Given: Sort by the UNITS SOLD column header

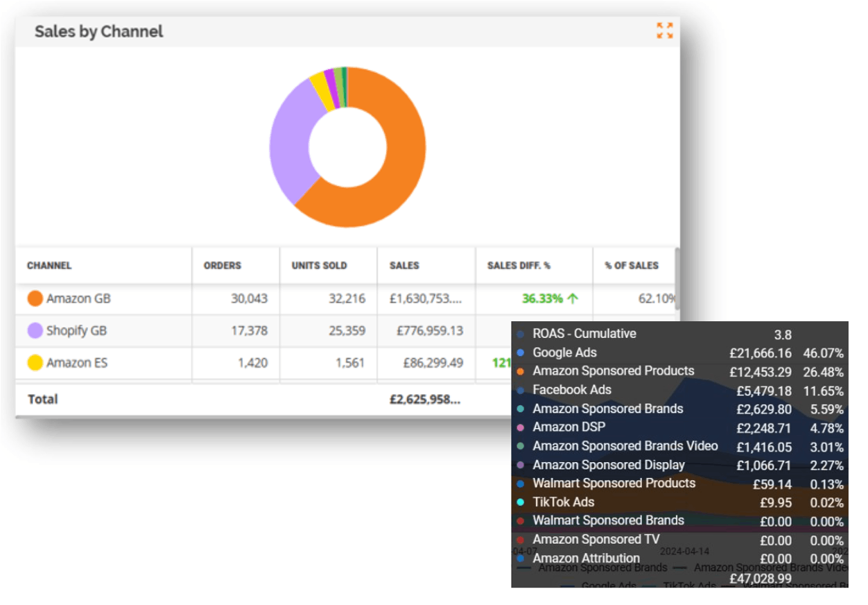Looking at the screenshot, I should (319, 266).
